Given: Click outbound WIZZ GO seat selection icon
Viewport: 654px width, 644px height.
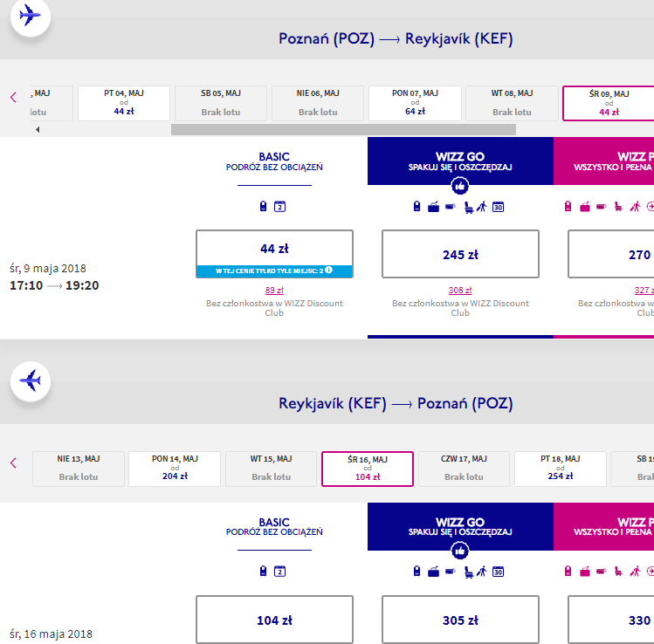Looking at the screenshot, I should pos(469,207).
